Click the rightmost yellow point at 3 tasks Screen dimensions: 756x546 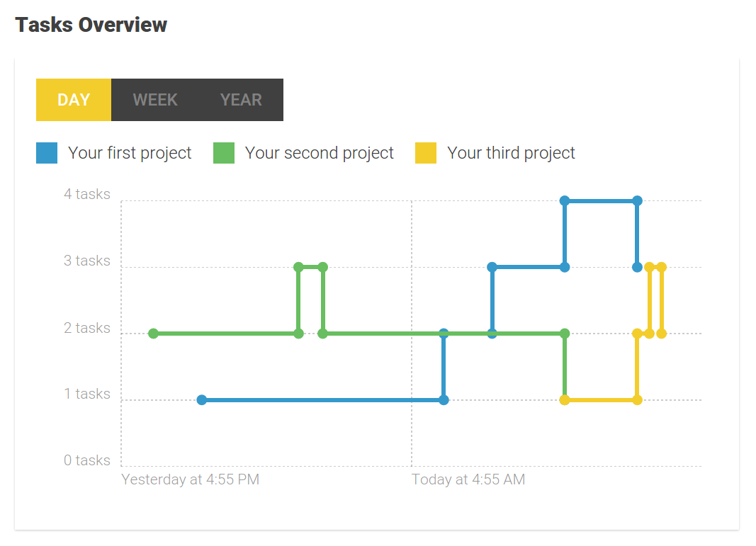click(x=662, y=267)
